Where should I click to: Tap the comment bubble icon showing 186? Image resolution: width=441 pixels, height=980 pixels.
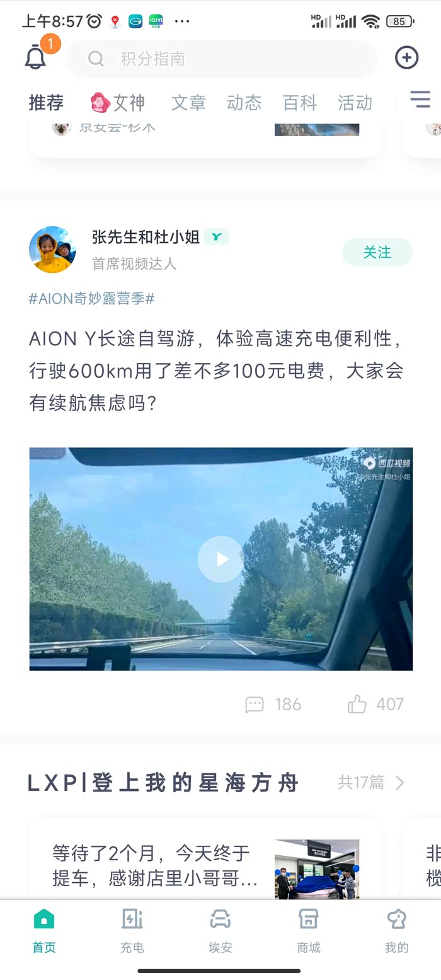click(255, 704)
